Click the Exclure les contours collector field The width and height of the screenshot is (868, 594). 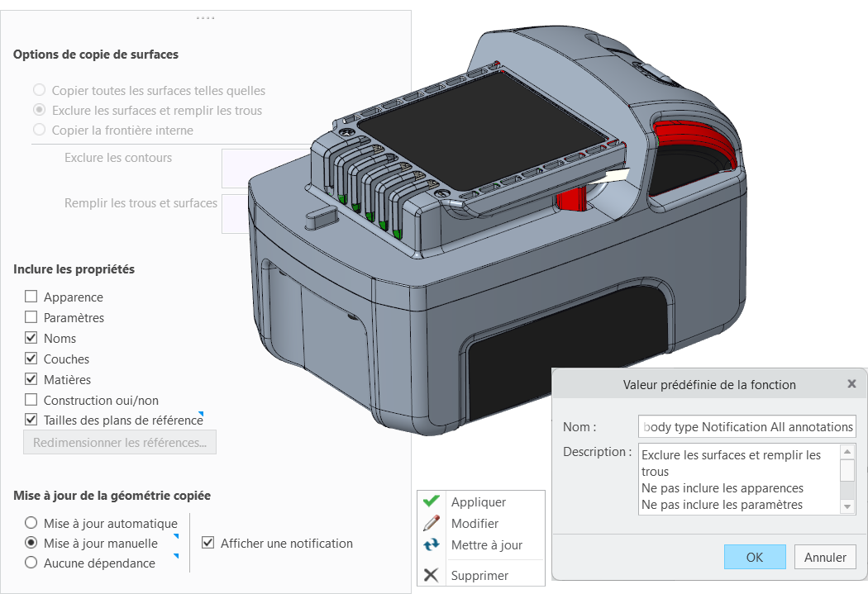(x=267, y=169)
